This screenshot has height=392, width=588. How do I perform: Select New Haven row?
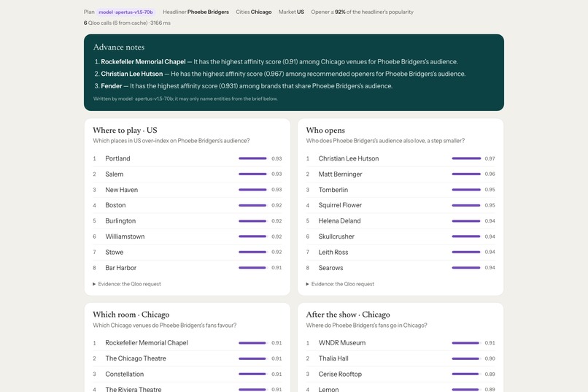coord(187,190)
